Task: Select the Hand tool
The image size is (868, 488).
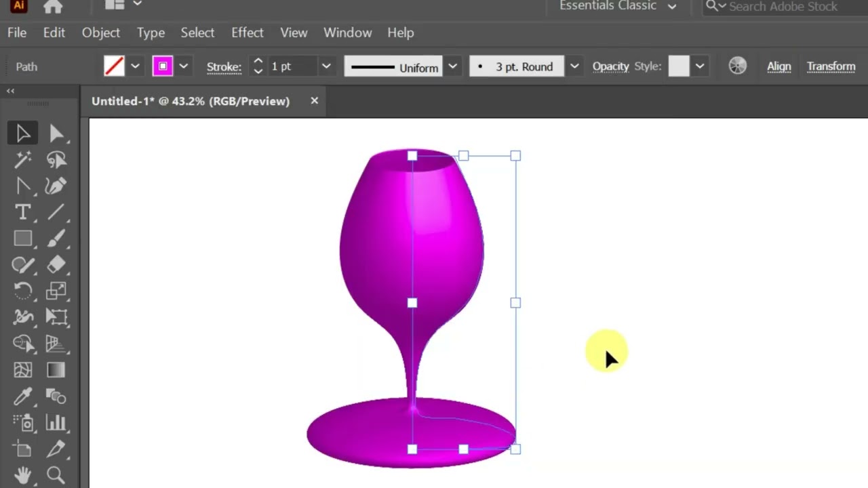Action: point(23,474)
